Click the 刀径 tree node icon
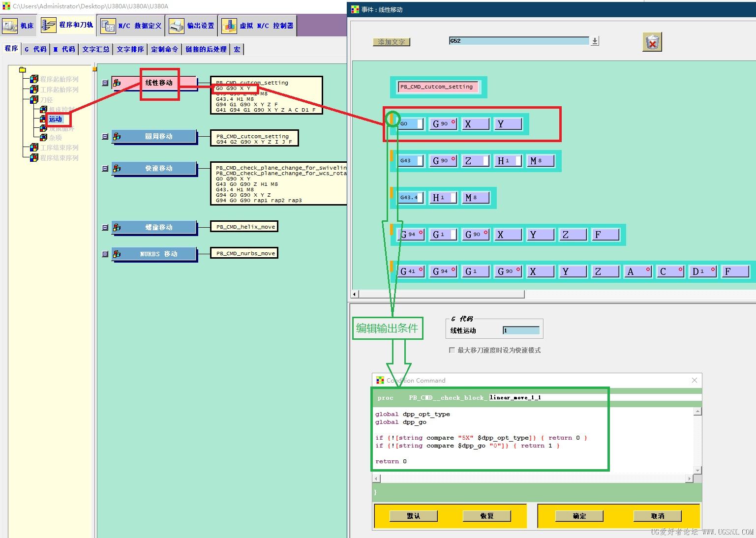 (34, 100)
